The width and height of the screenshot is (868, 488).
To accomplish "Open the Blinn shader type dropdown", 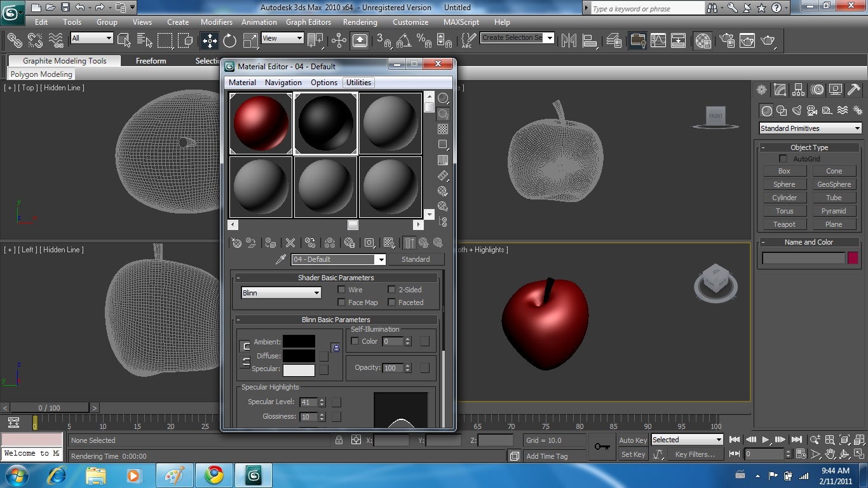I will 281,293.
